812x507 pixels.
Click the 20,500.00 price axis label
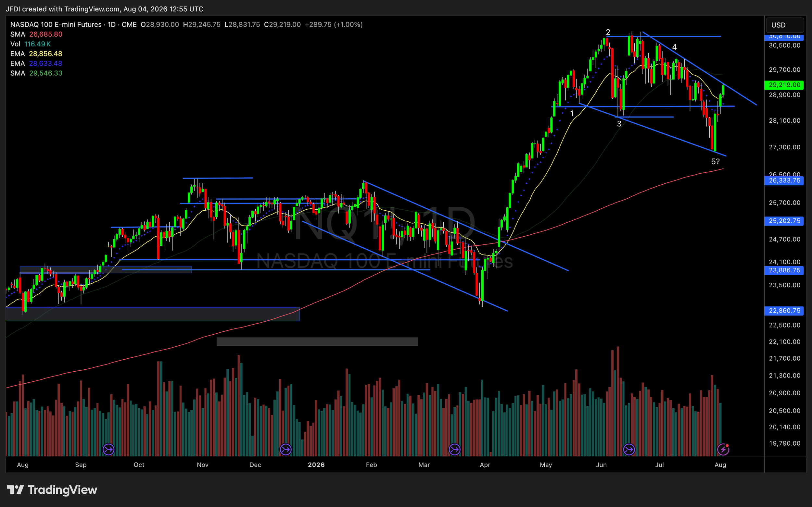click(784, 411)
